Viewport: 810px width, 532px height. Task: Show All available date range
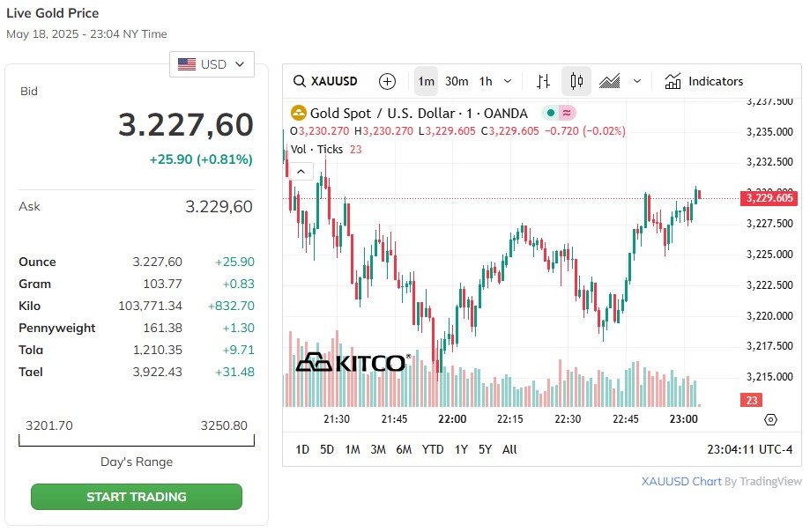(x=509, y=449)
